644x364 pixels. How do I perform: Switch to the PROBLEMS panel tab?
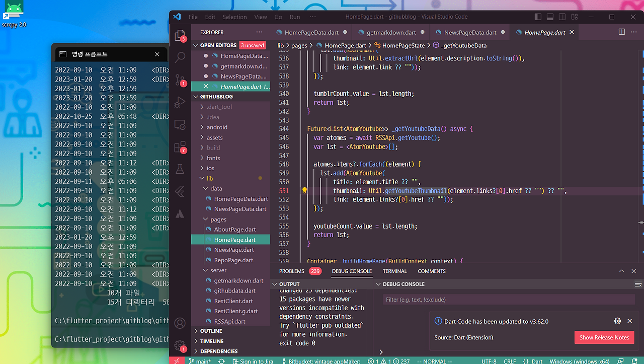[300, 271]
